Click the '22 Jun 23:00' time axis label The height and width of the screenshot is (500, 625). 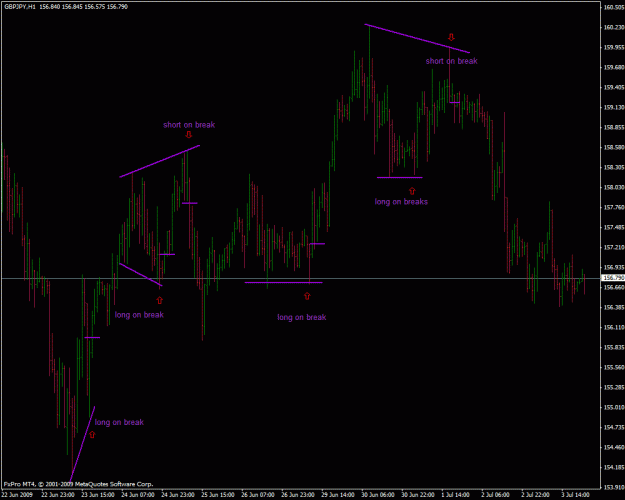click(x=57, y=495)
